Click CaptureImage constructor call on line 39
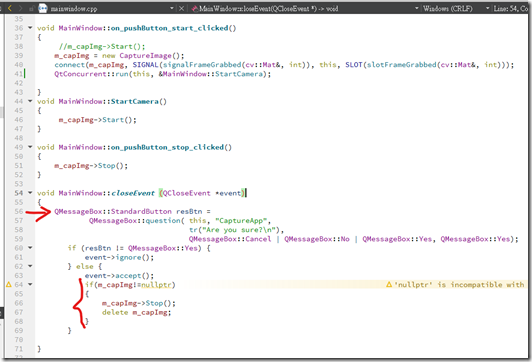 pos(152,56)
